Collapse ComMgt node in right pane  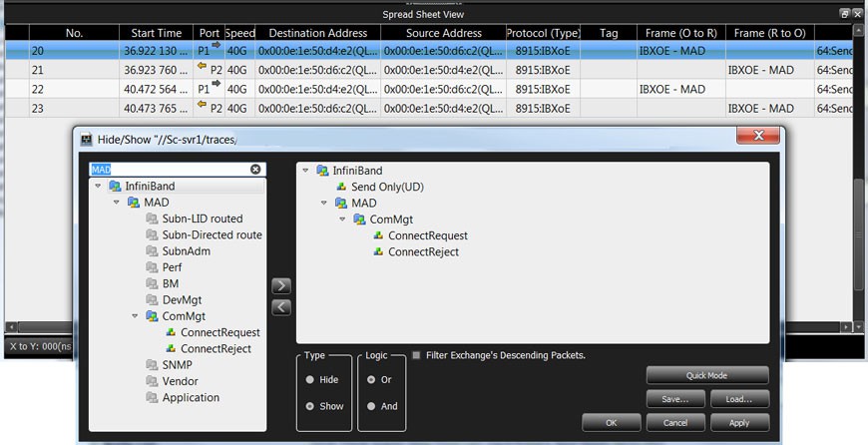coord(342,220)
